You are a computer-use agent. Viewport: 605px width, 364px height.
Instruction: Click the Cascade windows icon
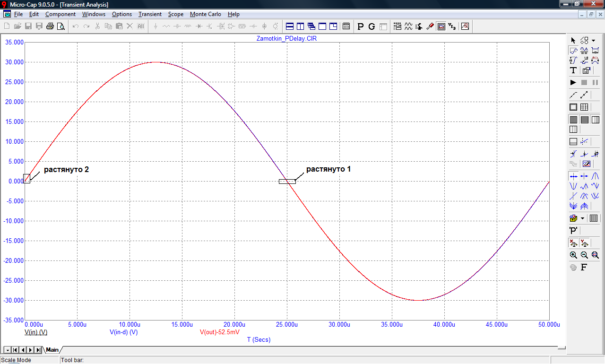311,26
